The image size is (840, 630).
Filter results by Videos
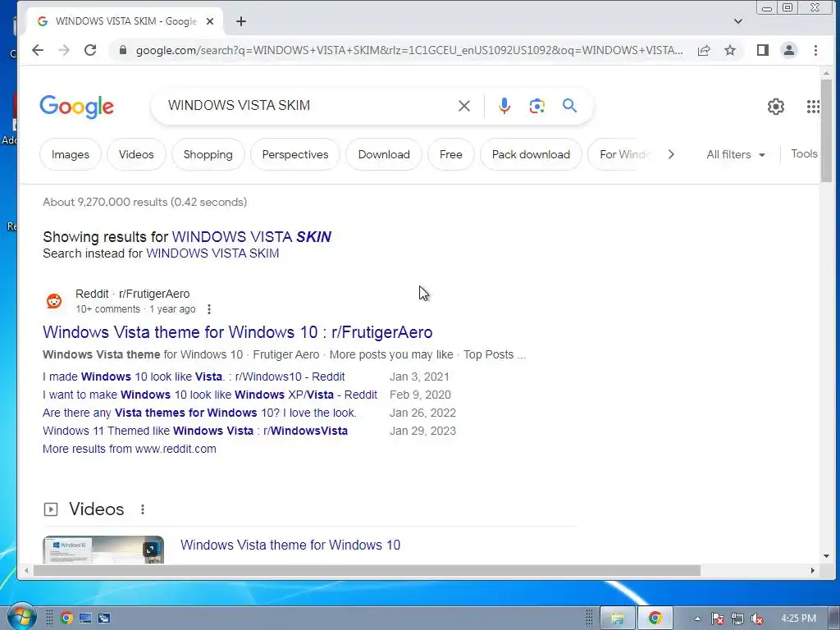pos(136,154)
